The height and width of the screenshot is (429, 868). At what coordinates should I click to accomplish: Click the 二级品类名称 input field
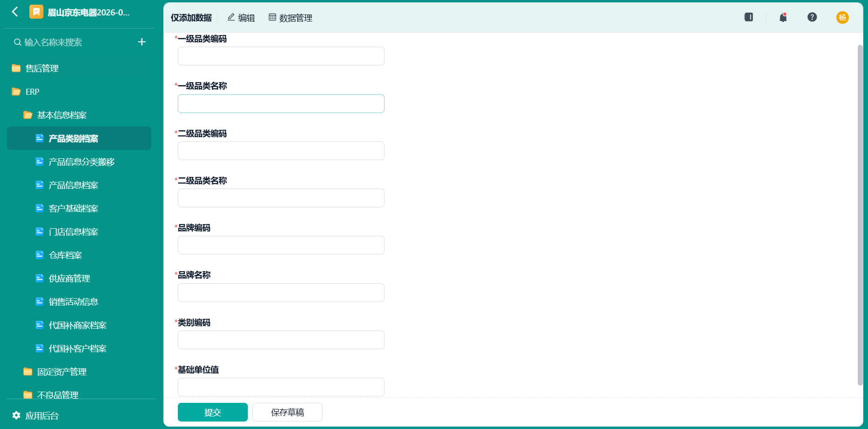(281, 198)
